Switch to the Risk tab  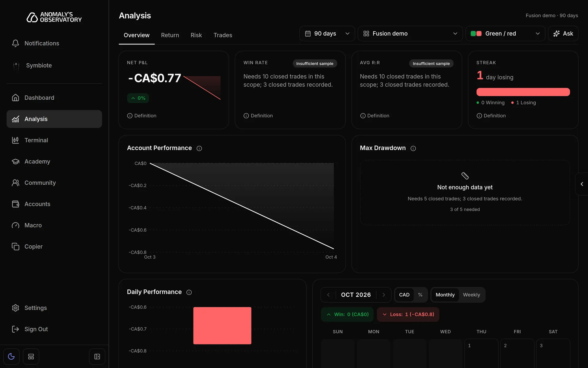coord(196,35)
